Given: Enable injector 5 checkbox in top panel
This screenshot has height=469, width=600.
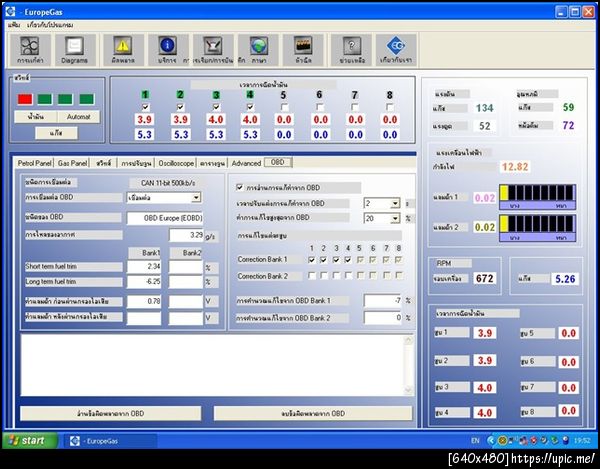Looking at the screenshot, I should [x=284, y=107].
